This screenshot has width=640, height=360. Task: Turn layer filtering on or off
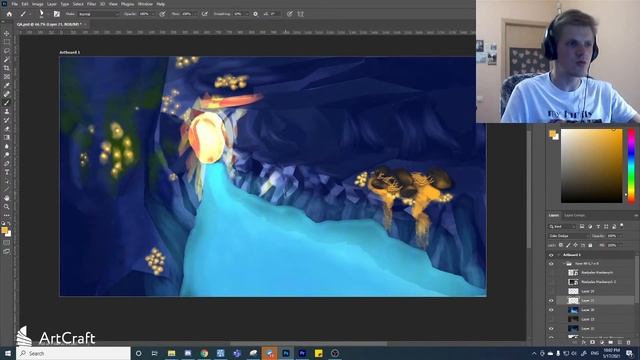point(622,226)
